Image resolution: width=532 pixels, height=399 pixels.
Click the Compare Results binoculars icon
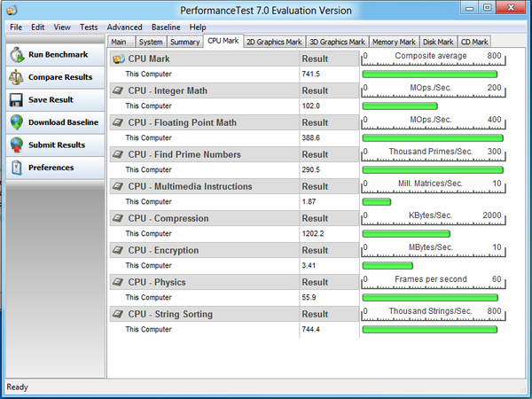tap(16, 77)
